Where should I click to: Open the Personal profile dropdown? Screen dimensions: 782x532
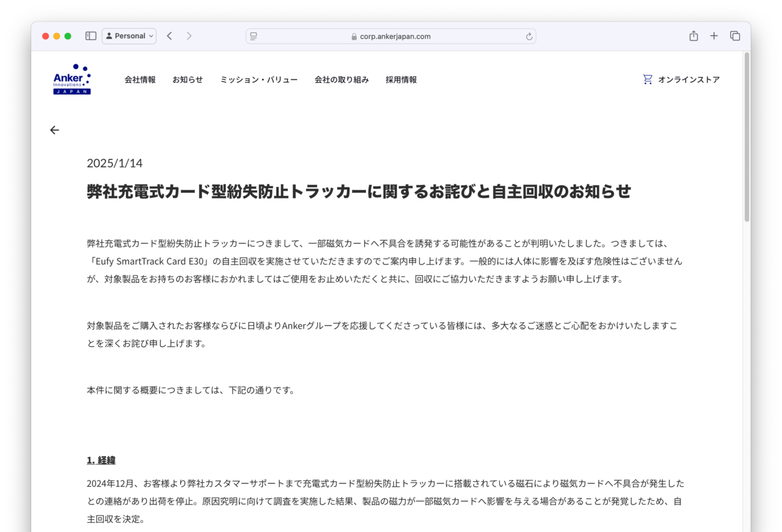[x=129, y=36]
